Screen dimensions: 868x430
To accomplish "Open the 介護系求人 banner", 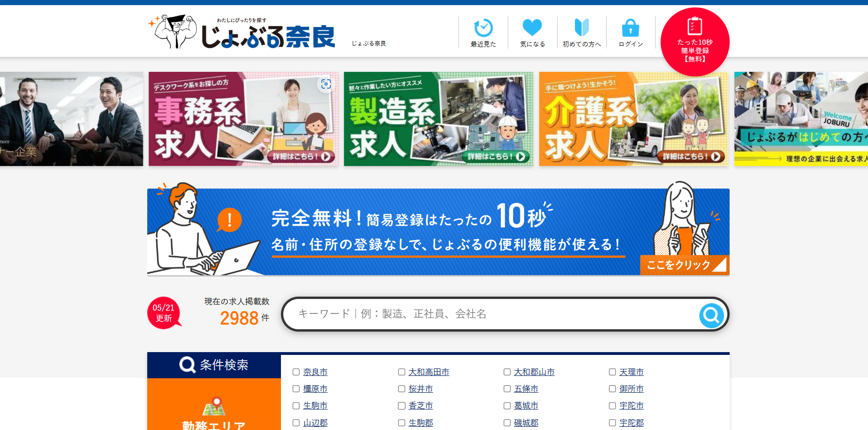I will point(633,119).
